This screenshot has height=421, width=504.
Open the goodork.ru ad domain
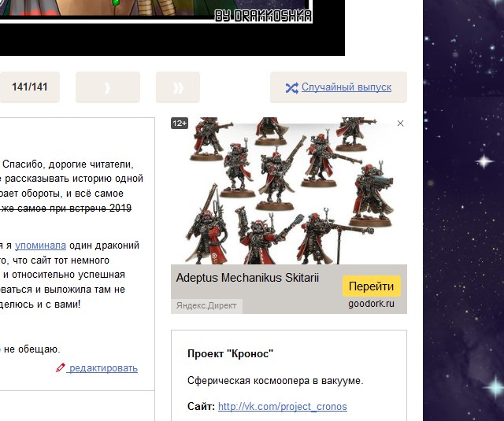coord(372,304)
